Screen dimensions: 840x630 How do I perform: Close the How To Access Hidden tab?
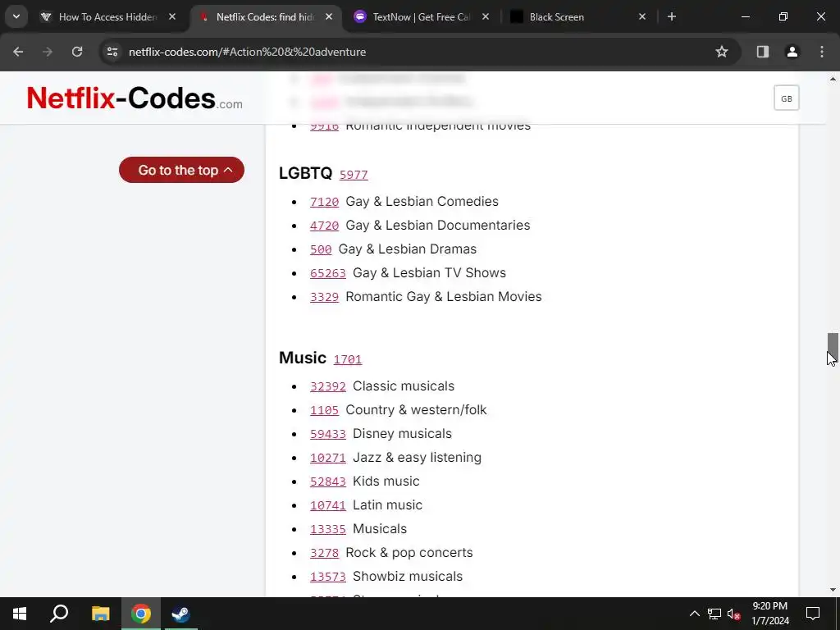(x=172, y=16)
